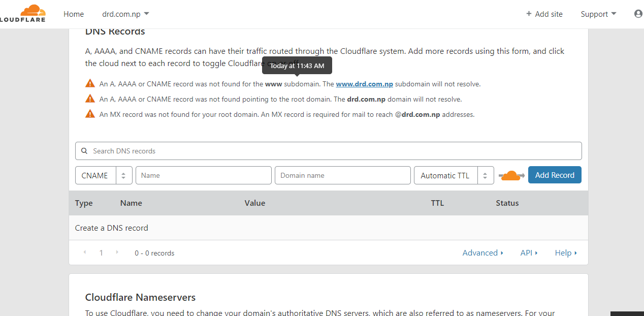Image resolution: width=644 pixels, height=316 pixels.
Task: Click the 'Create a DNS record' row
Action: (x=329, y=228)
